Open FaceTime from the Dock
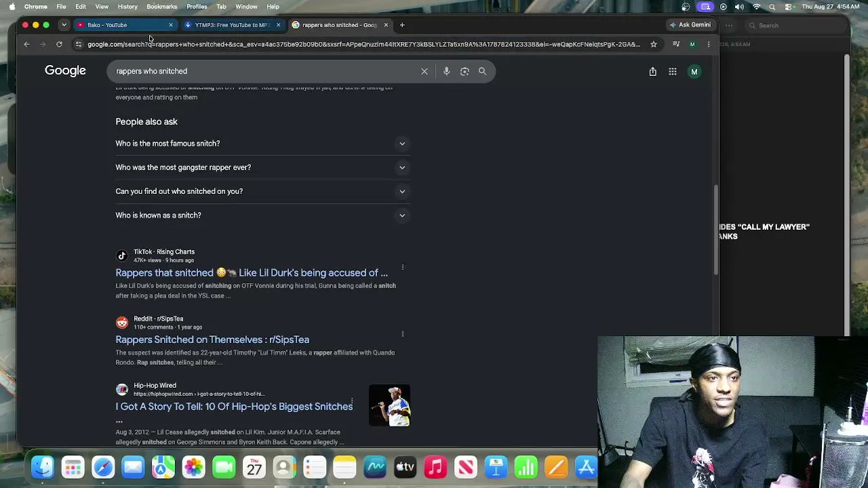Screen dimensions: 868x488 [224, 467]
